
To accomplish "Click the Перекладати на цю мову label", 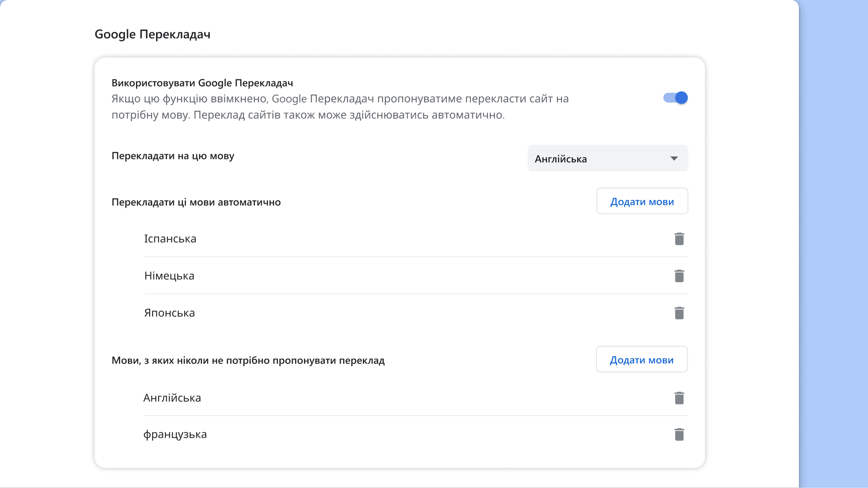I will (173, 156).
